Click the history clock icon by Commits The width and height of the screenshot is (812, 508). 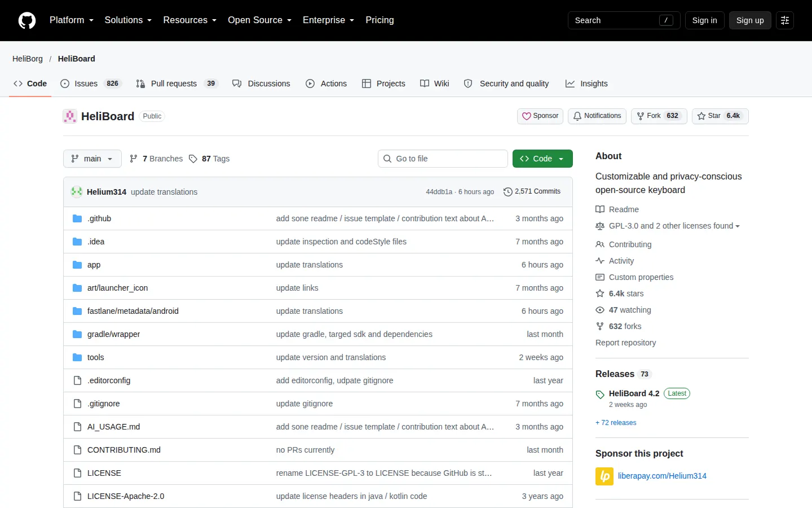507,192
